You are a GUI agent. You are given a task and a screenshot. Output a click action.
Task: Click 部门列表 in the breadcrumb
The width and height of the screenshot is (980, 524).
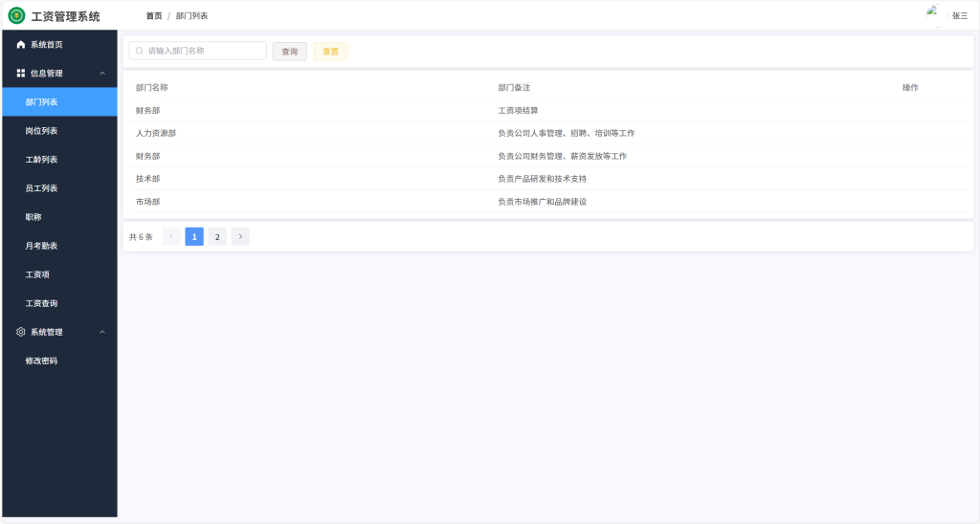click(x=191, y=15)
